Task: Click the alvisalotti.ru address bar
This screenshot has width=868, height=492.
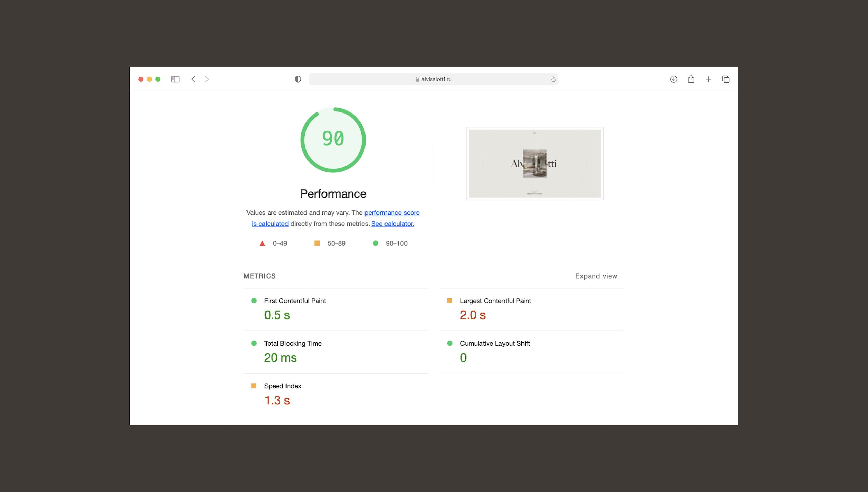Action: coord(433,79)
